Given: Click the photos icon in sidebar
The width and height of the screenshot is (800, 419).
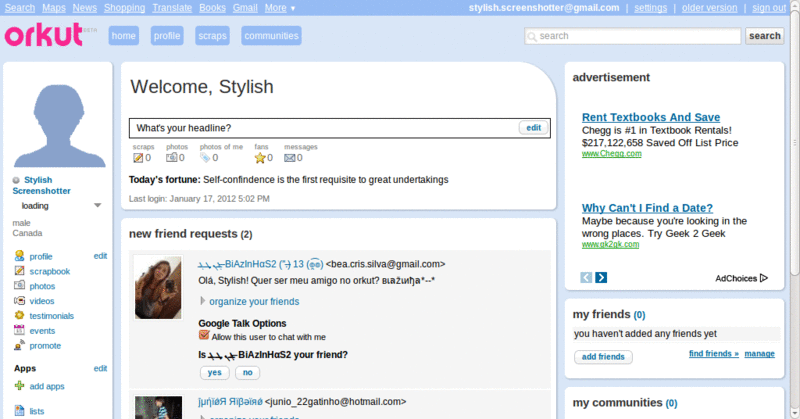Looking at the screenshot, I should (19, 285).
